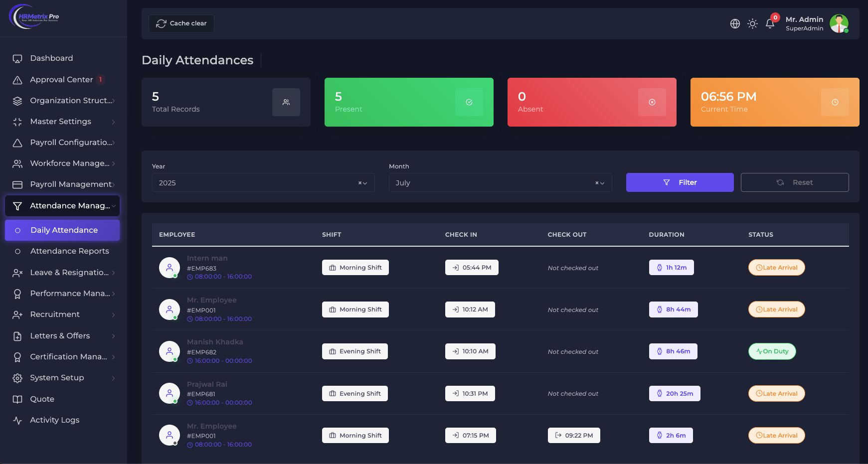This screenshot has height=464, width=868.
Task: Click the 09:22 PM check-out badge
Action: pyautogui.click(x=574, y=436)
